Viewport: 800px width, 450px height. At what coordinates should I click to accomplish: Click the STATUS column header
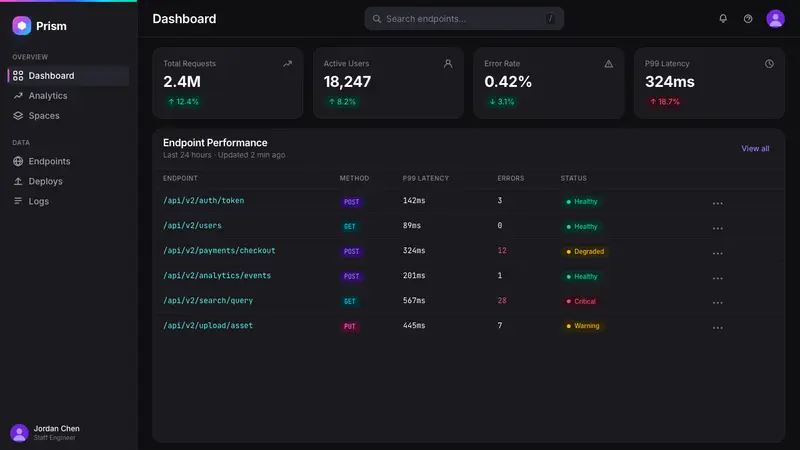[x=573, y=178]
